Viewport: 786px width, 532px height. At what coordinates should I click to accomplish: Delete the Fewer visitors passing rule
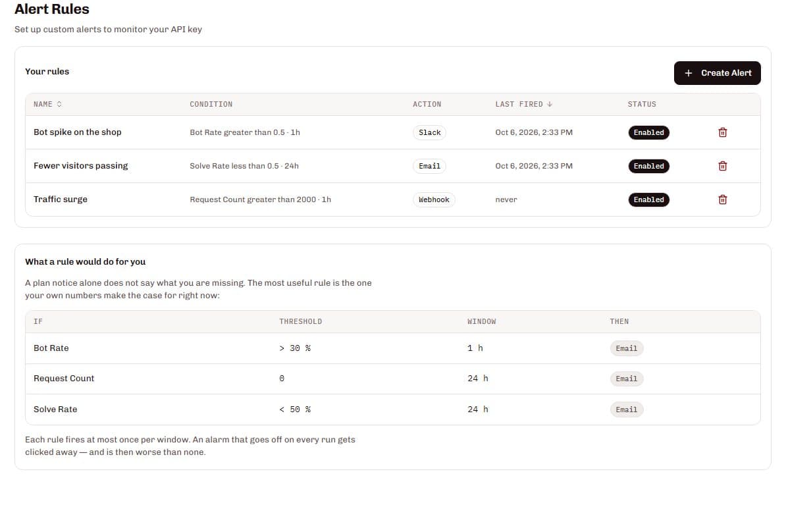722,166
